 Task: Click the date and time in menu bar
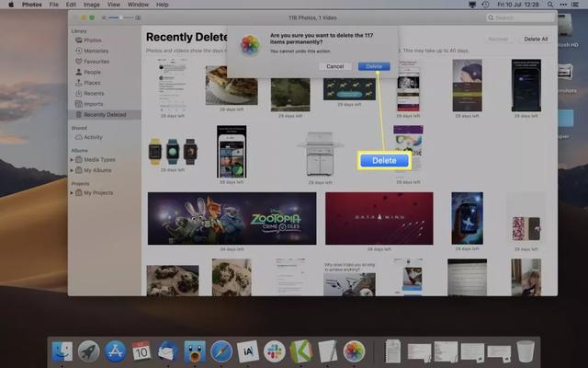[518, 5]
